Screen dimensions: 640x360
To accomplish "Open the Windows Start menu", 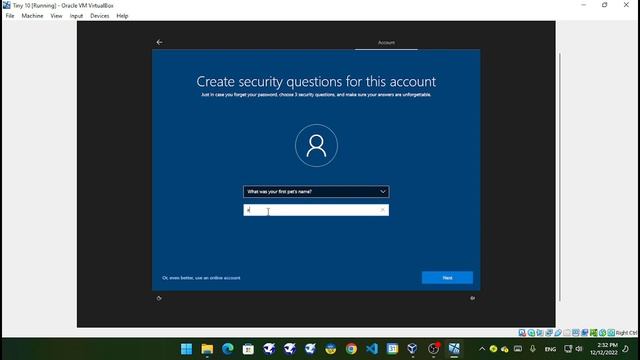I will (187, 349).
